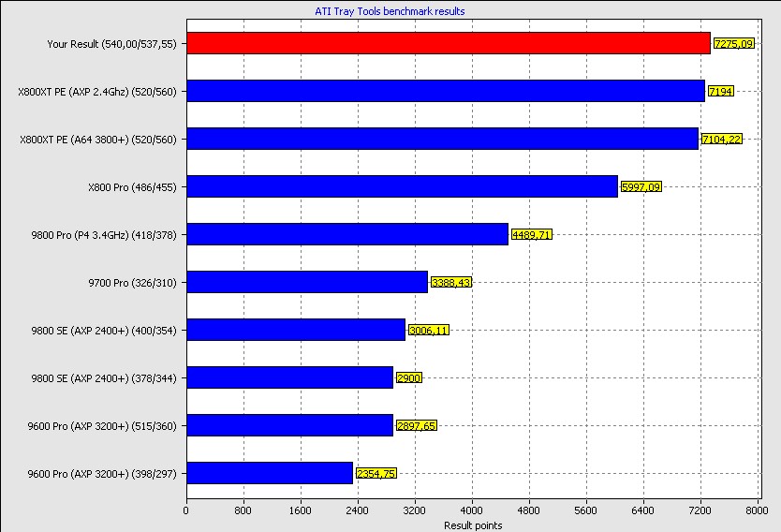Click the 4489,71 value label

click(x=532, y=235)
